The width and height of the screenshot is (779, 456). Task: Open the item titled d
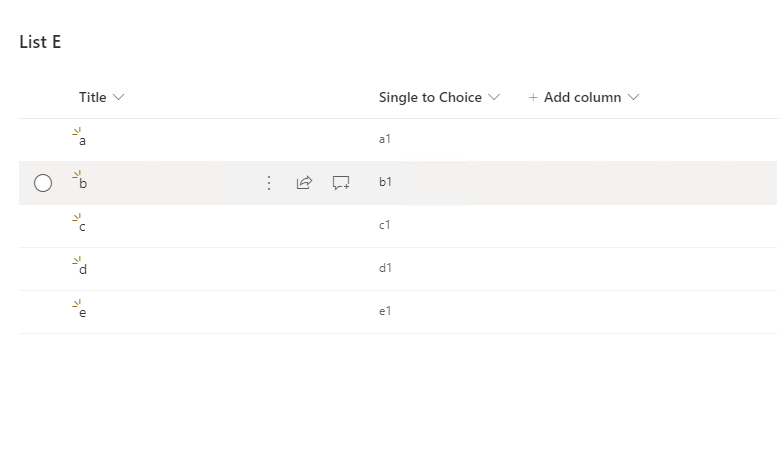(x=83, y=270)
